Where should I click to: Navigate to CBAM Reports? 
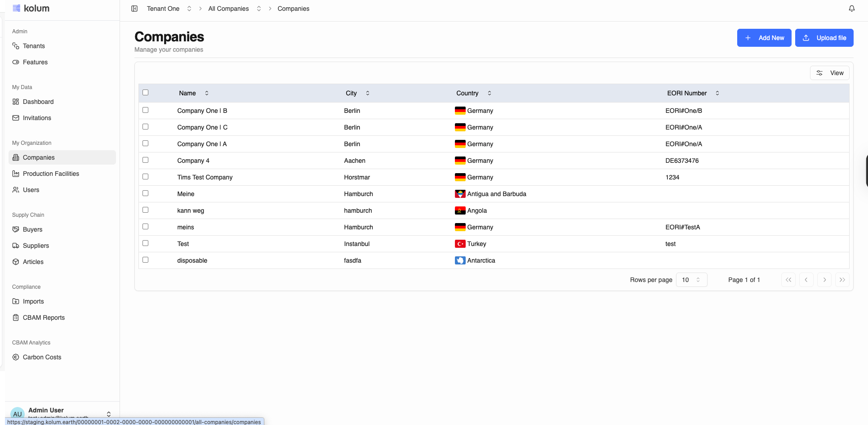[44, 318]
